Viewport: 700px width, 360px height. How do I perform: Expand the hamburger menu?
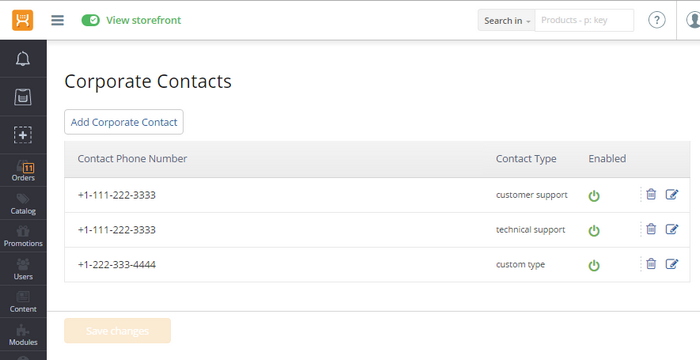click(x=58, y=20)
